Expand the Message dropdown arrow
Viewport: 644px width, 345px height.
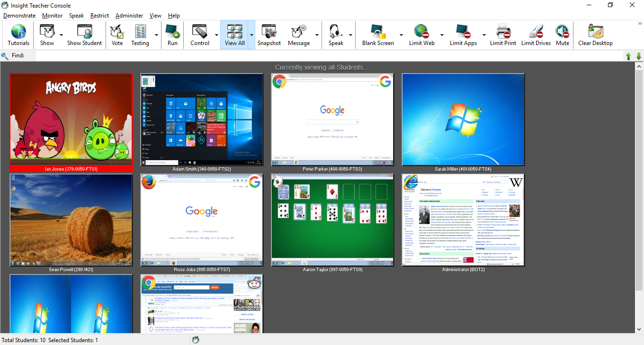tap(317, 35)
